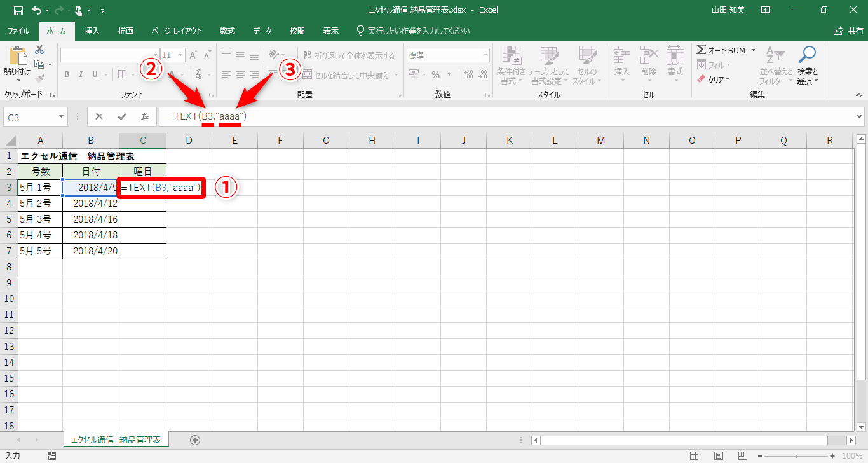Switch to the ページ レイアウト tab

(x=177, y=31)
